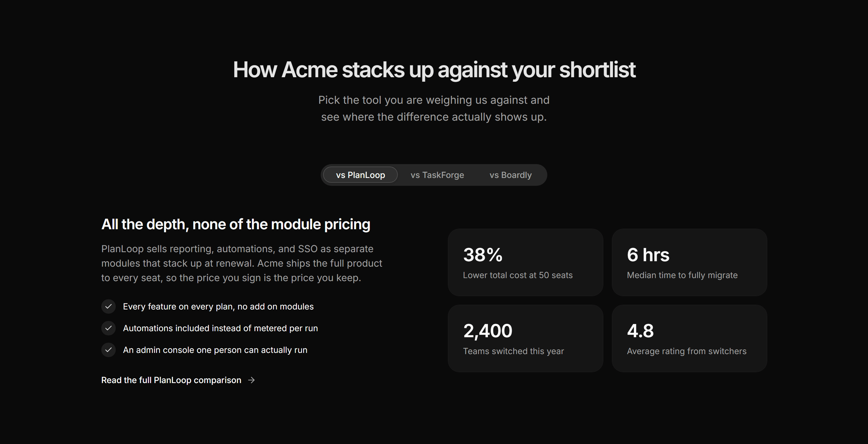Click the Every feature on every plan text

click(218, 306)
